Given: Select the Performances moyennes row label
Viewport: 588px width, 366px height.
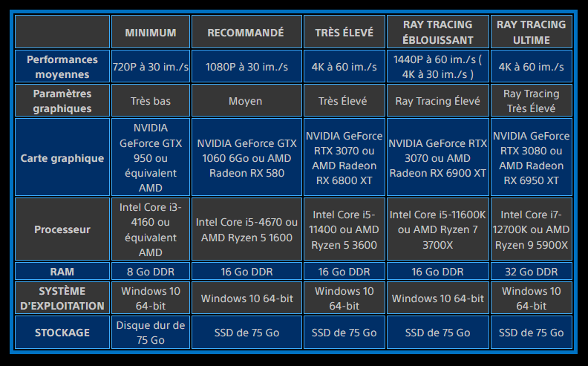Looking at the screenshot, I should click(62, 67).
